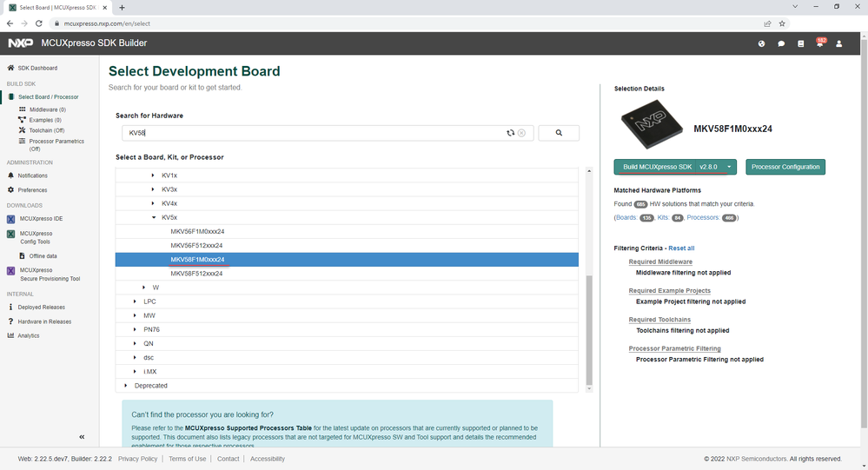Open Middleware (0) in the sidebar
Image resolution: width=868 pixels, height=470 pixels.
[48, 109]
